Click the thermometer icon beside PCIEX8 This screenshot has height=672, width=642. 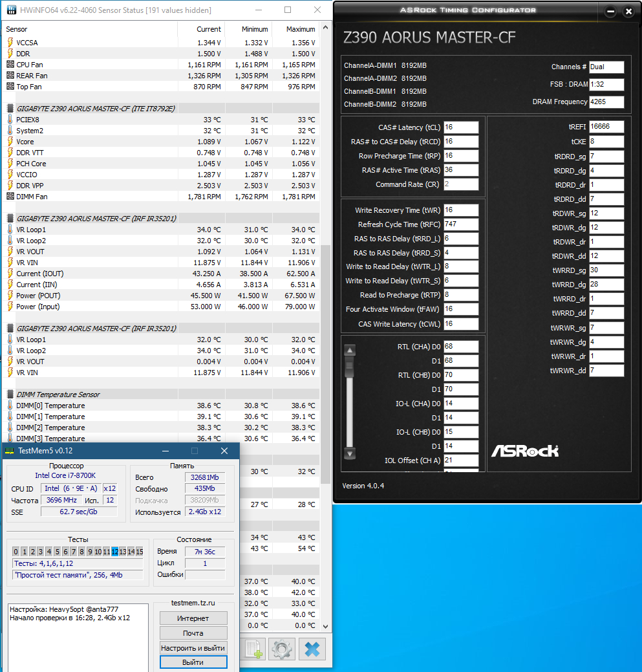(x=10, y=119)
